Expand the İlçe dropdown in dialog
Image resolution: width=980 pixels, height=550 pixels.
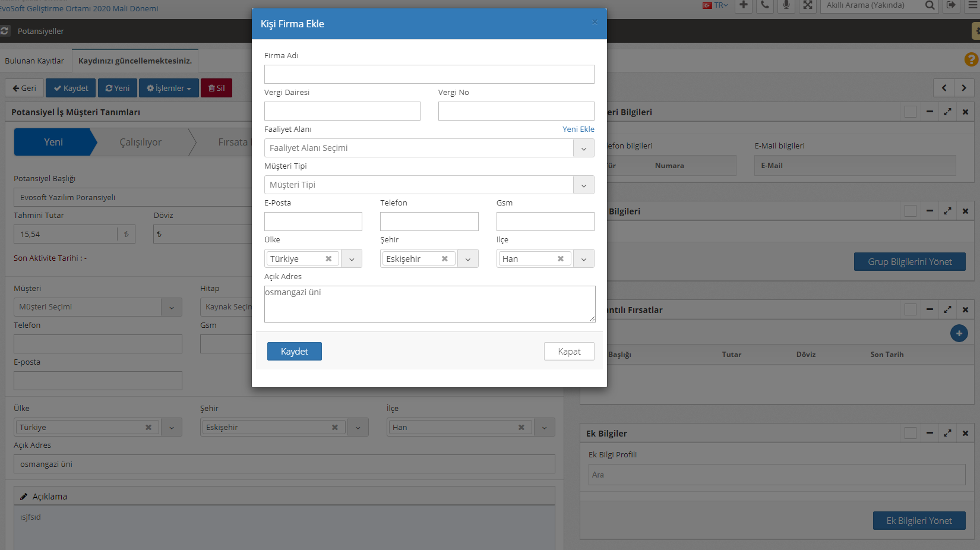tap(583, 259)
